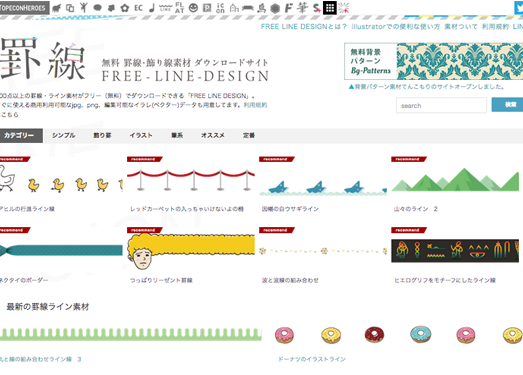Viewport: 523px width, 375px height.
Task: Click the flower shaped icon
Action: point(125,8)
